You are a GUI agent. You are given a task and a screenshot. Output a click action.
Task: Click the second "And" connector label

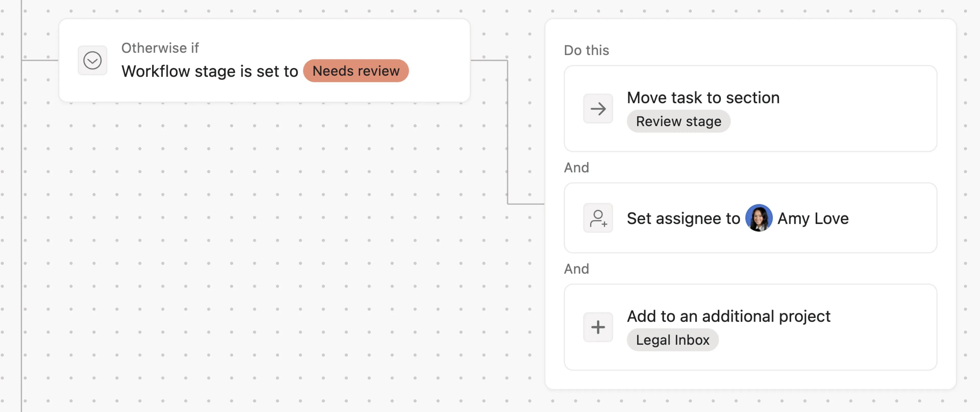click(577, 269)
